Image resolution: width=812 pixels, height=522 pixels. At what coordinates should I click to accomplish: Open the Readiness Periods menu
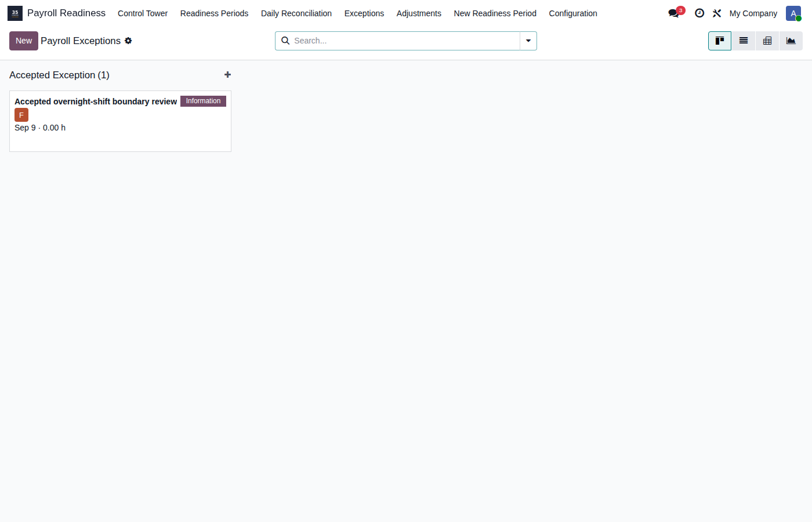(214, 13)
